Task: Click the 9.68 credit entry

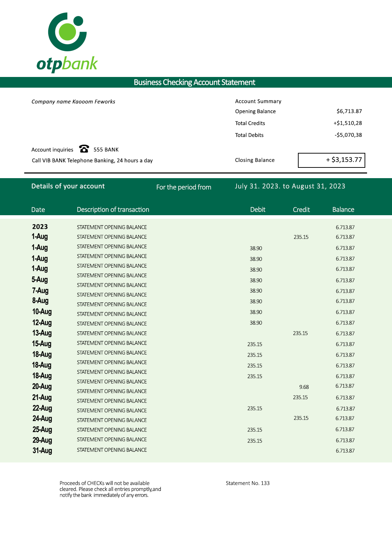Action: [x=304, y=387]
